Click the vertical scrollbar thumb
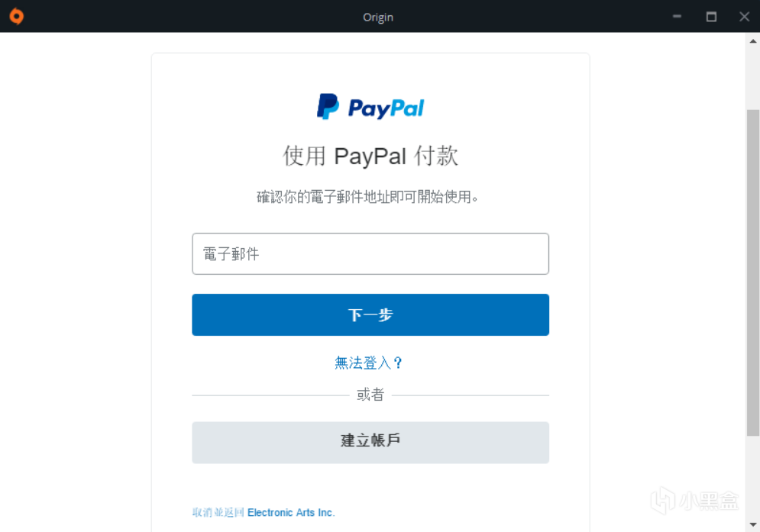This screenshot has height=532, width=760. tap(752, 272)
